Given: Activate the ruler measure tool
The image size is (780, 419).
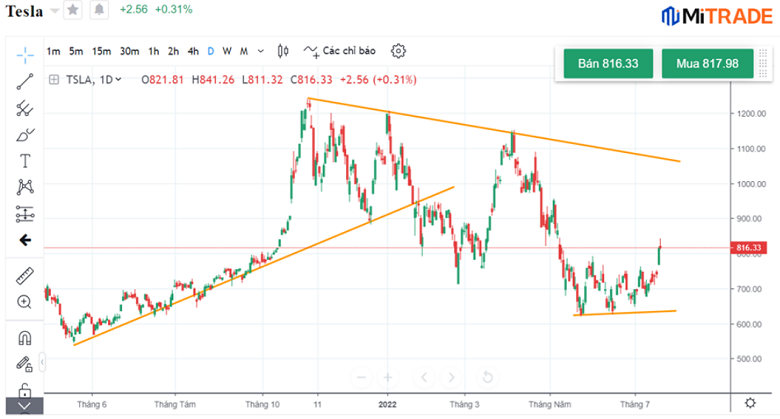Looking at the screenshot, I should pos(25,275).
